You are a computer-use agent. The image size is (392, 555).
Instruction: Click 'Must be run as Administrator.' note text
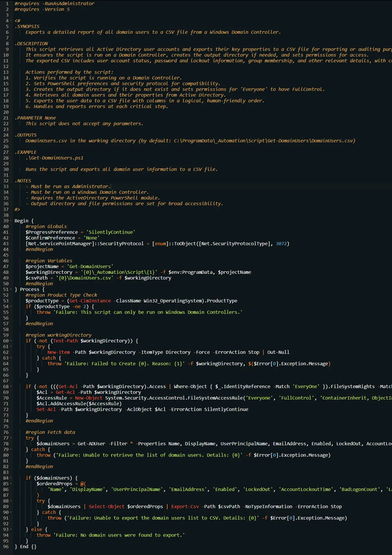point(71,186)
